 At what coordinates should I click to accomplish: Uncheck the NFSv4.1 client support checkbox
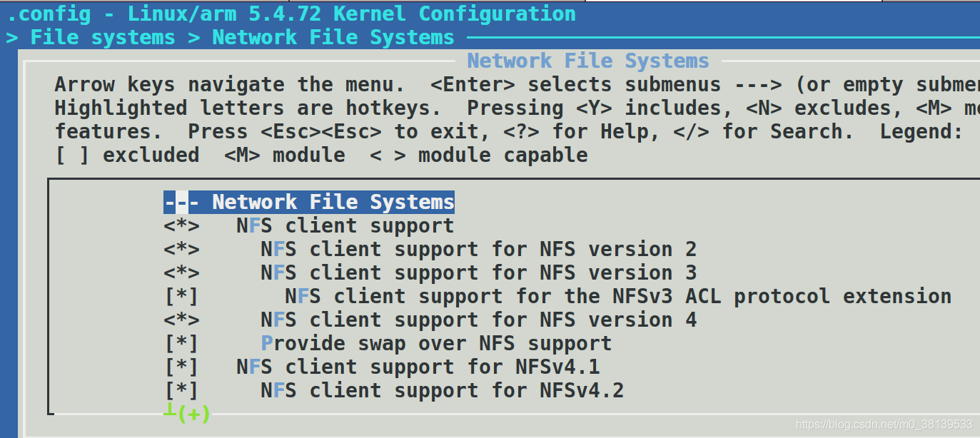pos(181,367)
